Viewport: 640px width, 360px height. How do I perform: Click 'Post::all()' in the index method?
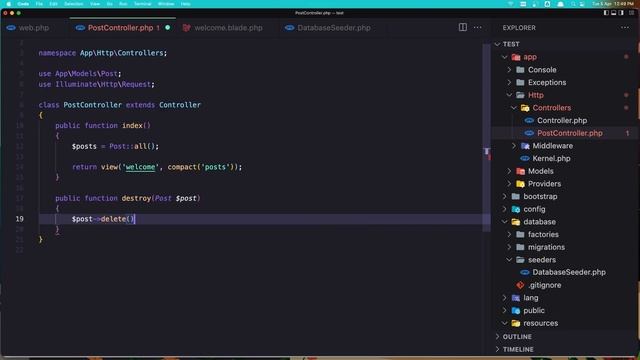[x=133, y=146]
